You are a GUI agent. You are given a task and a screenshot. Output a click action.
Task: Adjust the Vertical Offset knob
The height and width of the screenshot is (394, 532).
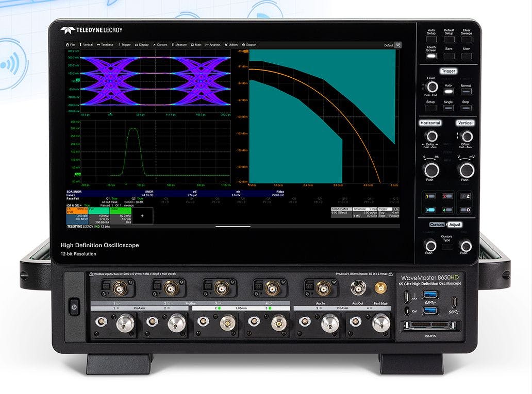click(467, 135)
